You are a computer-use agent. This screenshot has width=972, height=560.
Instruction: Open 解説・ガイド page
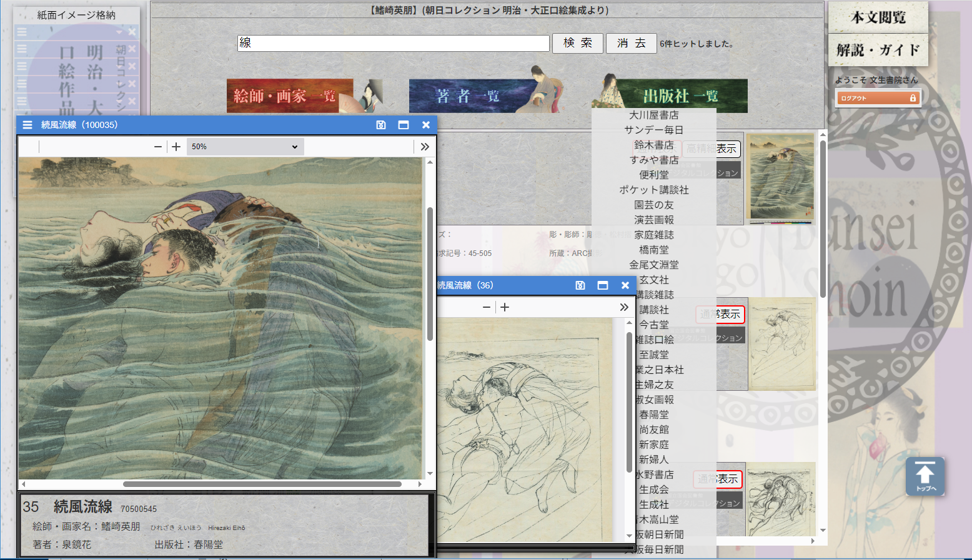878,50
